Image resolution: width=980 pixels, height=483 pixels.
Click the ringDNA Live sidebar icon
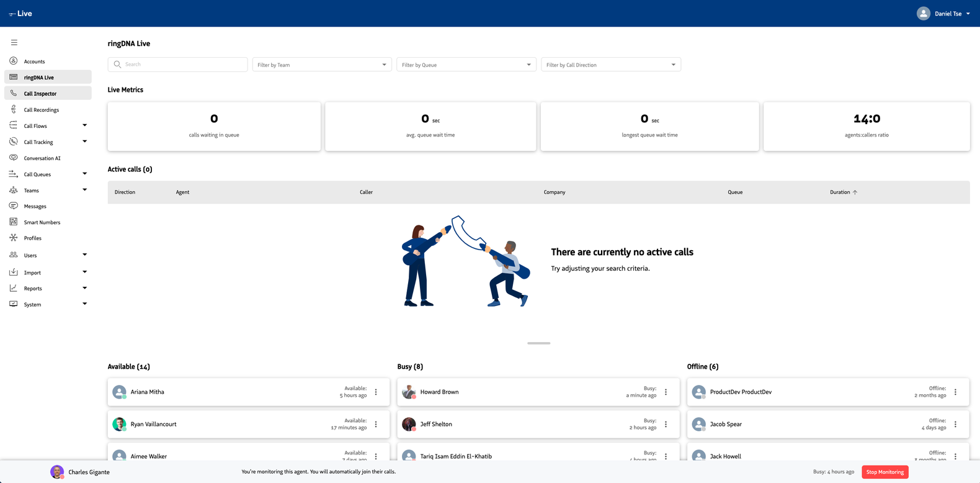pyautogui.click(x=14, y=77)
